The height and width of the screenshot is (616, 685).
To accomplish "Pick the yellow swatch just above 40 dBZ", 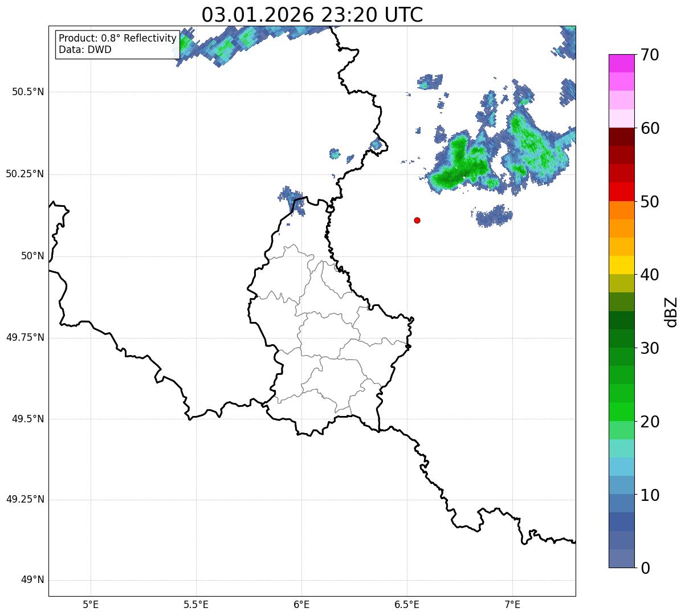I will tap(621, 265).
